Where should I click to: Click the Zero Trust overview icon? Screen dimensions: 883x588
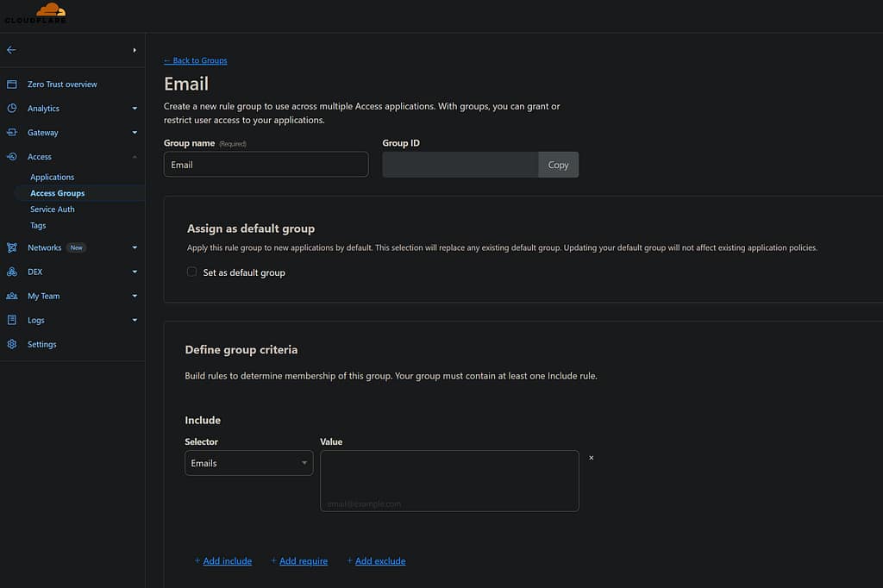11,84
